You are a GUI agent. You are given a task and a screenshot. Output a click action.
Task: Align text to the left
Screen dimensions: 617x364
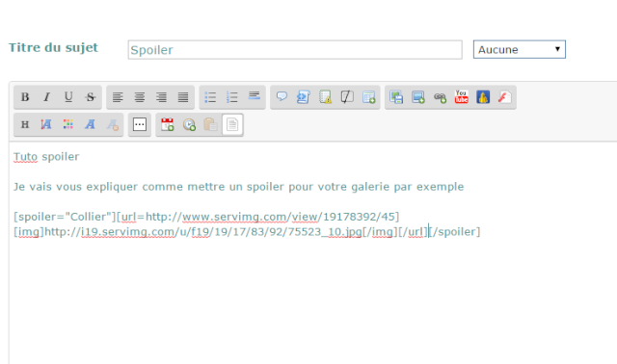point(118,97)
